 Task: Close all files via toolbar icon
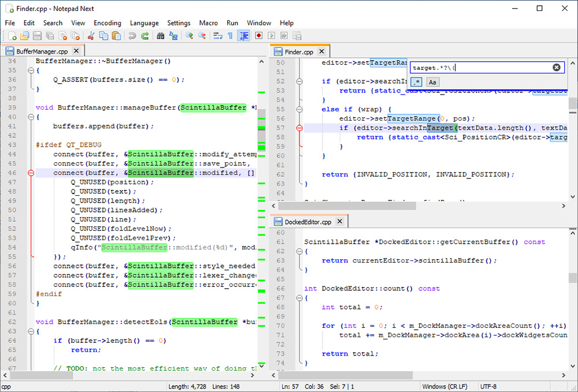pos(75,36)
